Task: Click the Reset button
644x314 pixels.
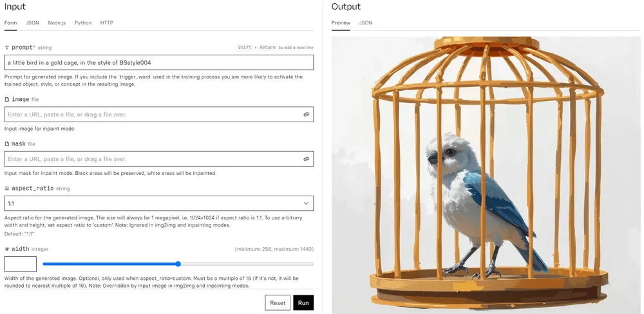Action: click(278, 303)
